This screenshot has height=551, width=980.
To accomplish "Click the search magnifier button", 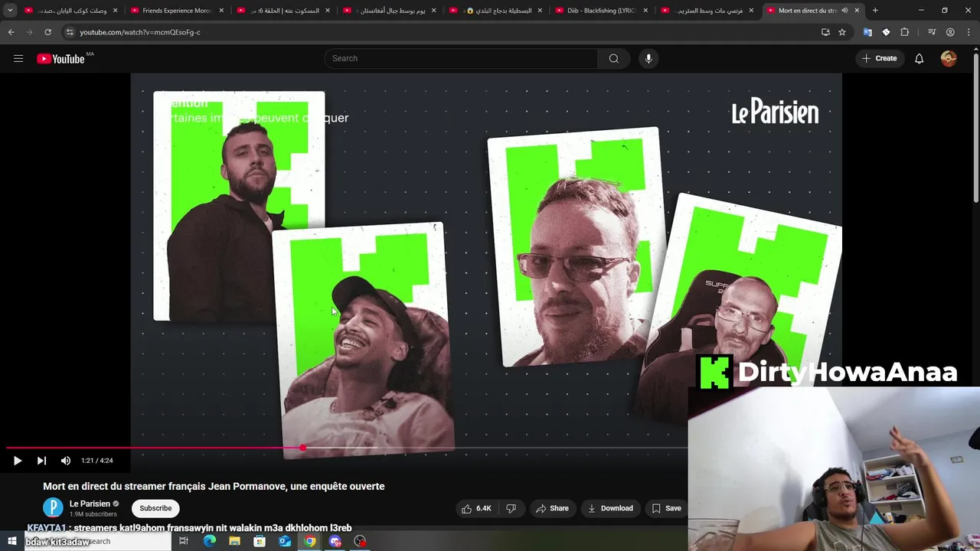I will click(x=613, y=58).
